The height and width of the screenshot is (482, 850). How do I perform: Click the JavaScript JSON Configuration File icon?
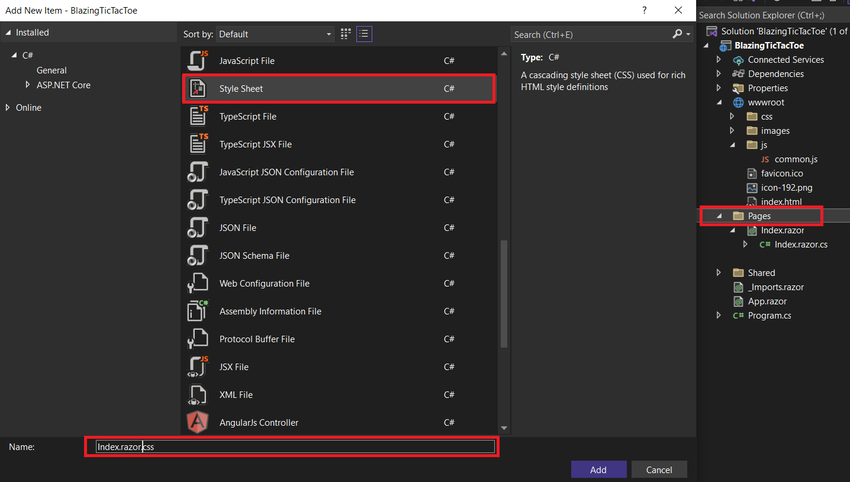pyautogui.click(x=197, y=172)
